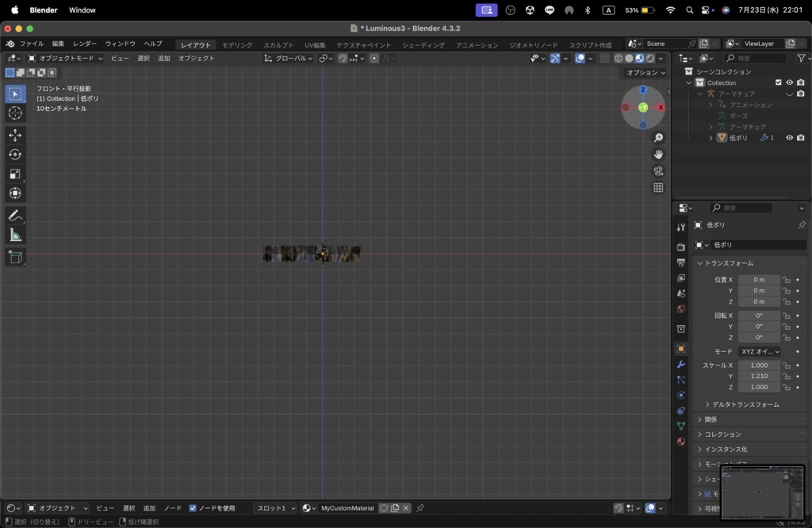Select the Move tool in the toolbar
The width and height of the screenshot is (812, 528).
pos(15,136)
